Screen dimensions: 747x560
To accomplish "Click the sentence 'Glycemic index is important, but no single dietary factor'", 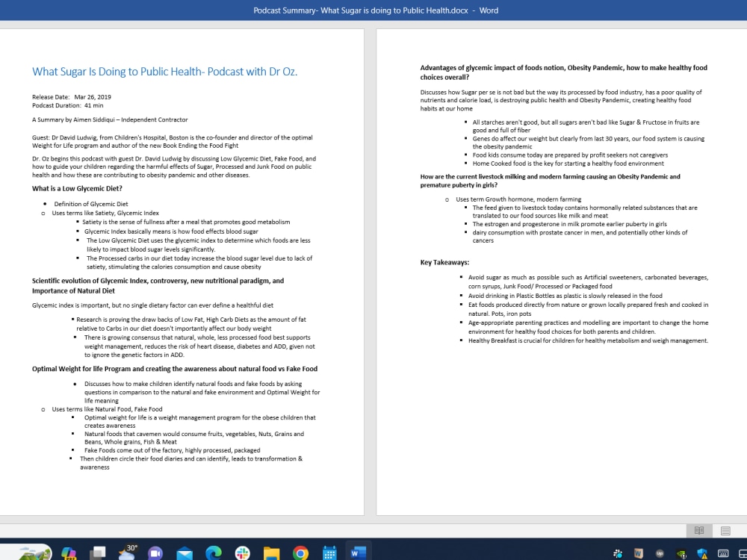I will click(x=152, y=305).
